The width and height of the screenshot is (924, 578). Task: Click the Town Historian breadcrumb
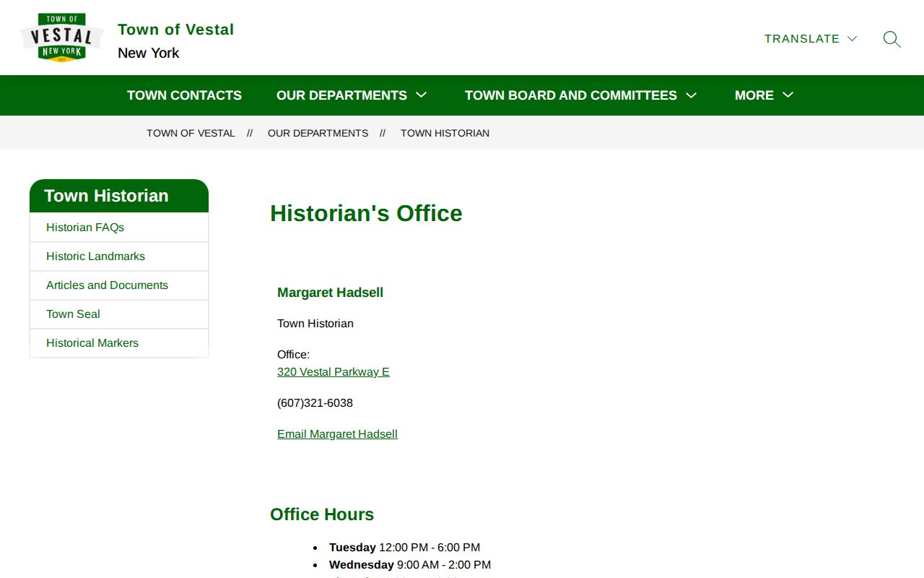[445, 133]
